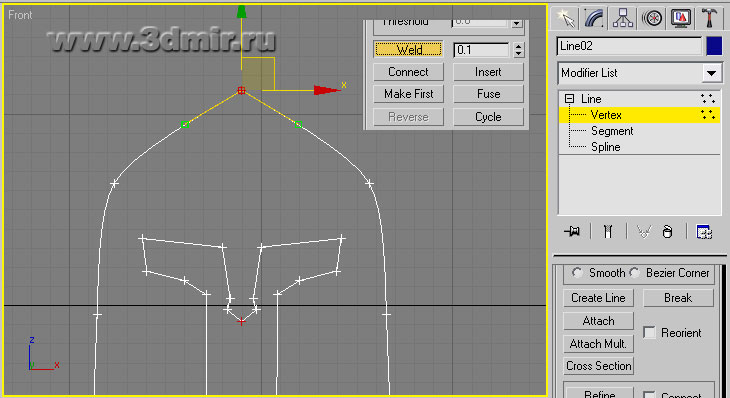Open the Display panel tab

coord(681,19)
